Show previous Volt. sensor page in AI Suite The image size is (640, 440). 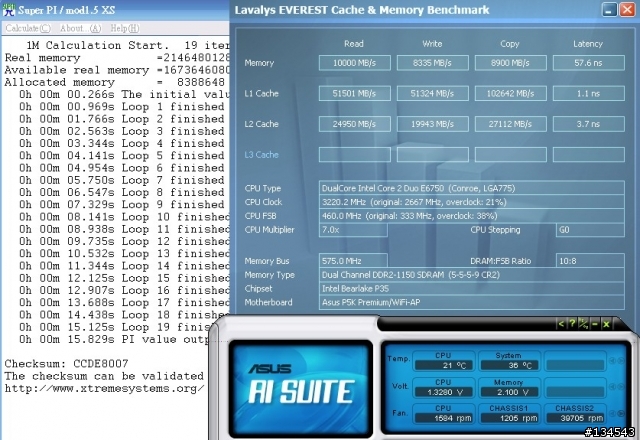612,387
